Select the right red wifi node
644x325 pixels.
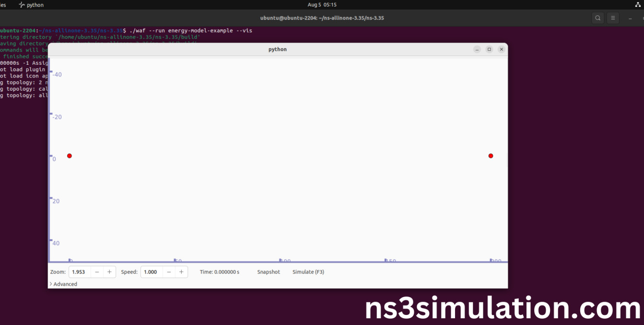[490, 156]
